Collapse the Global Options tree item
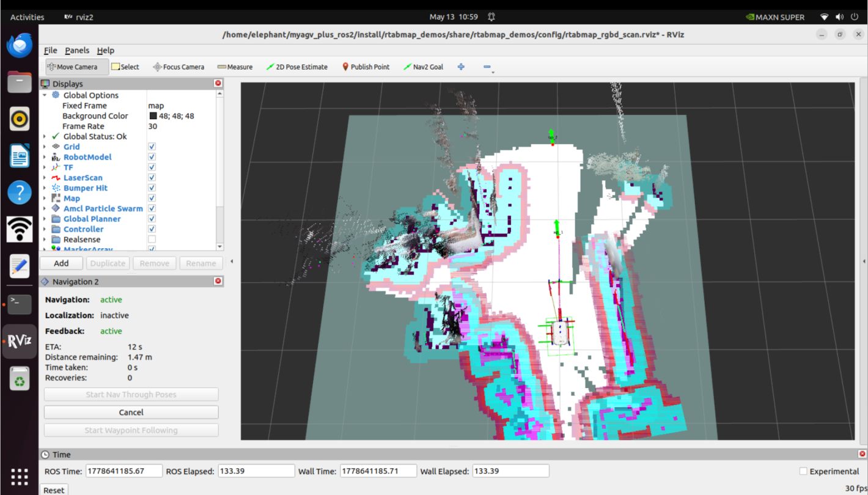The height and width of the screenshot is (495, 868). [45, 95]
